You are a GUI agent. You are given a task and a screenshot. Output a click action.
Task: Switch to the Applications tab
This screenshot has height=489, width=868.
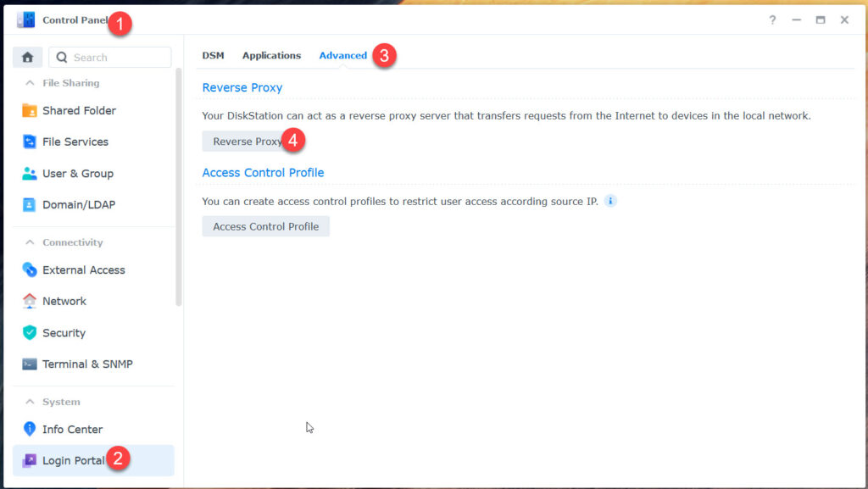click(x=271, y=56)
